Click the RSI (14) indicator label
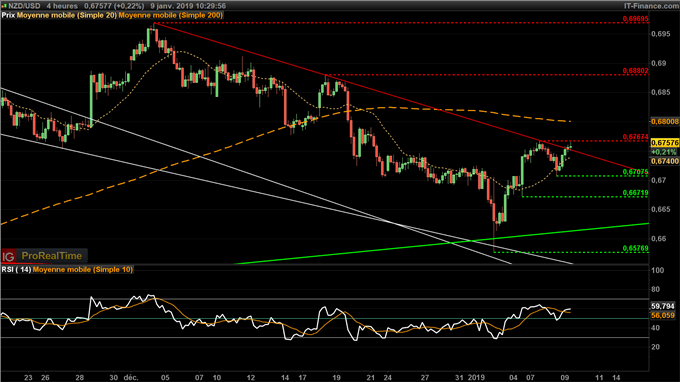Screen dimensions: 680x382 16,270
